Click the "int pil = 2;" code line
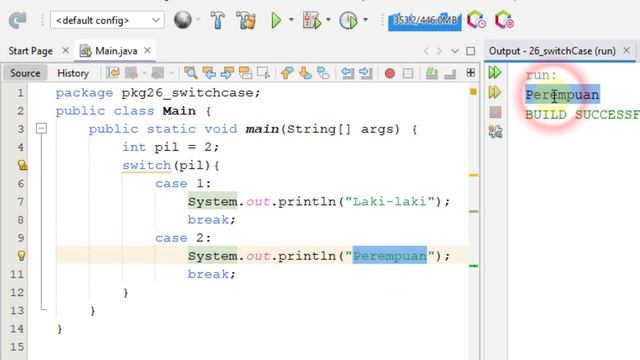 [171, 147]
